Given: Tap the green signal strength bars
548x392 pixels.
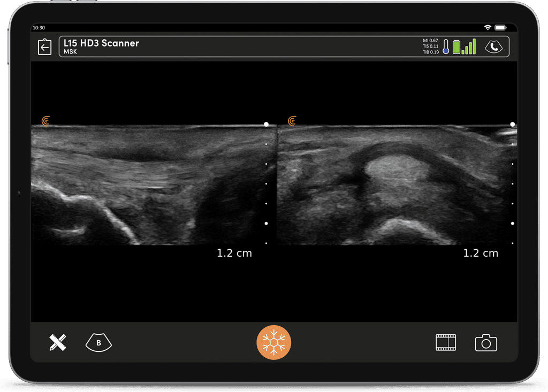Looking at the screenshot, I should tap(470, 47).
